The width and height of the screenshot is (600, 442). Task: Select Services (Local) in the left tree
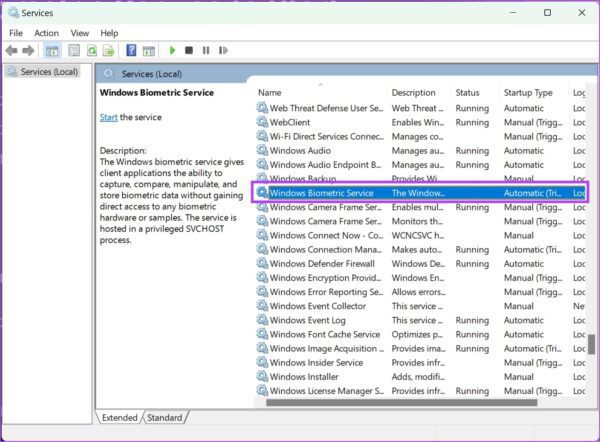pyautogui.click(x=43, y=72)
